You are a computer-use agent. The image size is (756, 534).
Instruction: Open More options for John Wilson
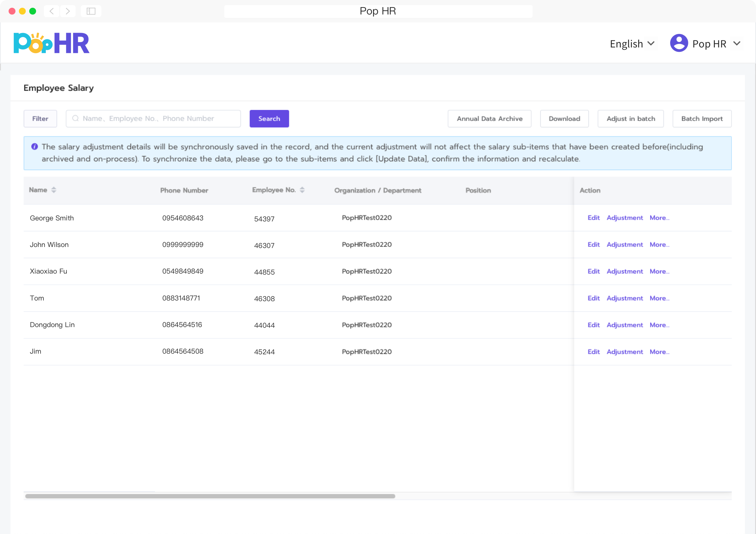[659, 245]
